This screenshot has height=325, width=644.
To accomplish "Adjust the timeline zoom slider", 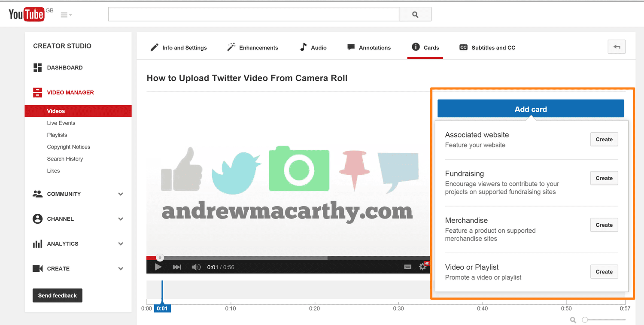I will tap(585, 319).
